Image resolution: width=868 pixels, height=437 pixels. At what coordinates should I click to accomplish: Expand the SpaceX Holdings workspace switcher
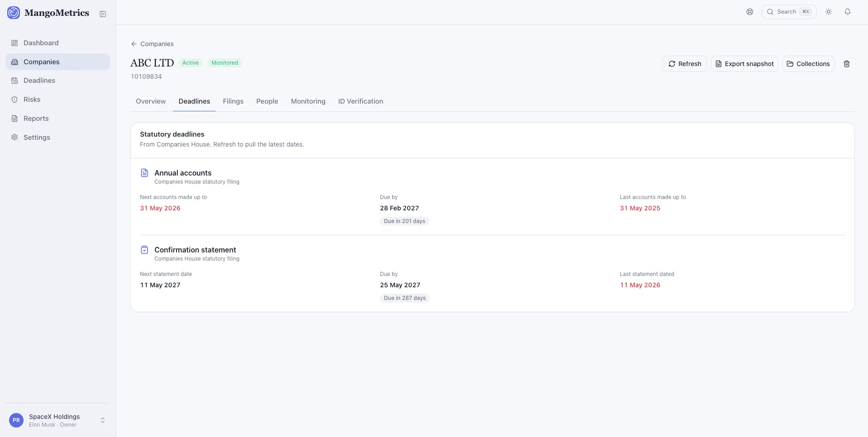pos(58,420)
